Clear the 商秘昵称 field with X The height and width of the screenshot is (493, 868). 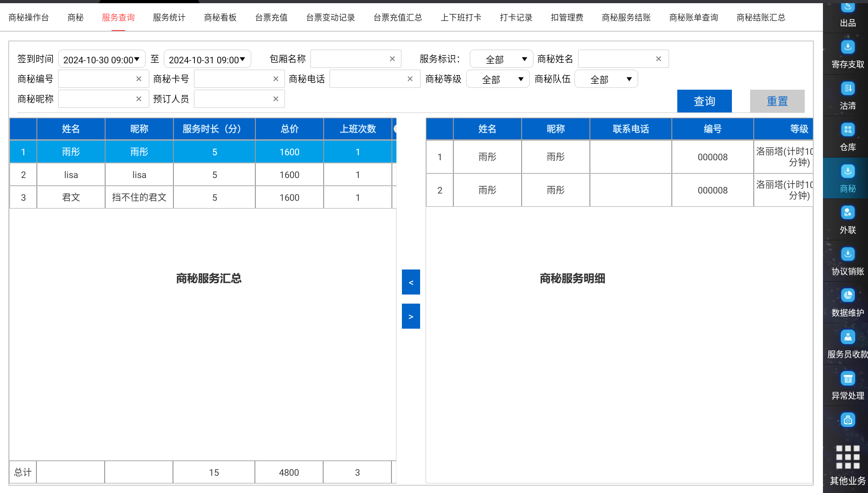139,99
